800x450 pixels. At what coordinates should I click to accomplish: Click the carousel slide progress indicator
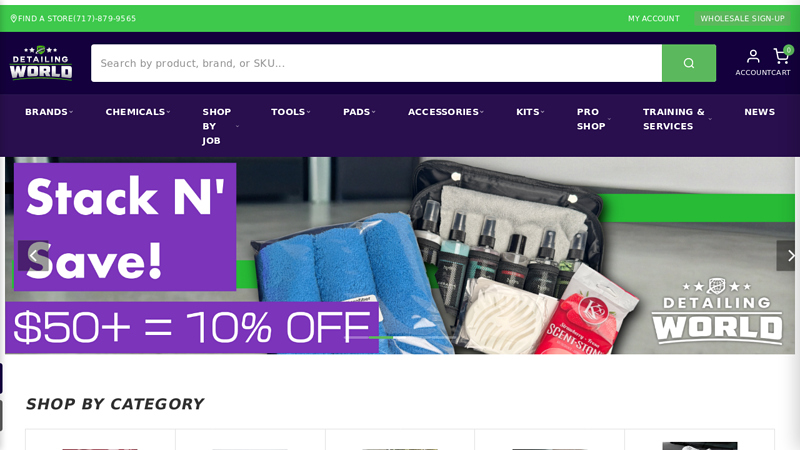(400, 337)
